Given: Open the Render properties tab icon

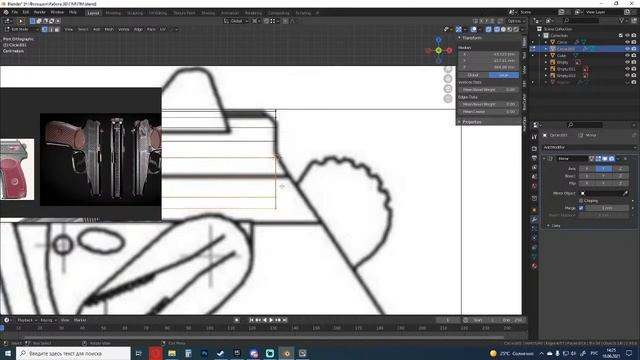Looking at the screenshot, I should [534, 149].
